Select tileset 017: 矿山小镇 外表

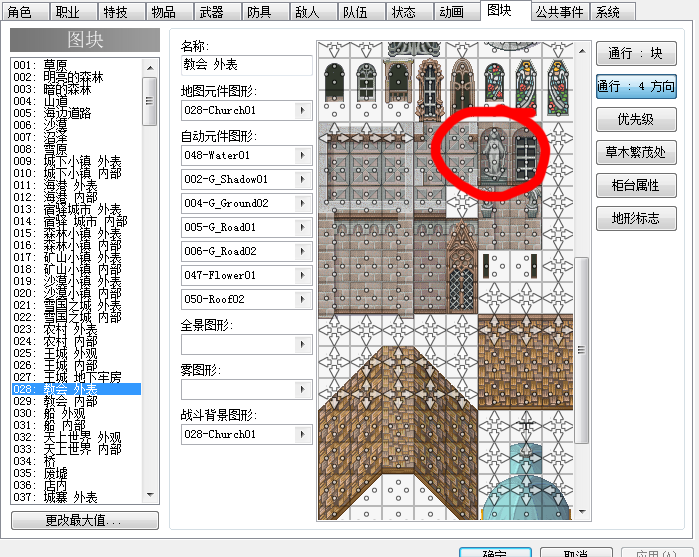(76, 257)
